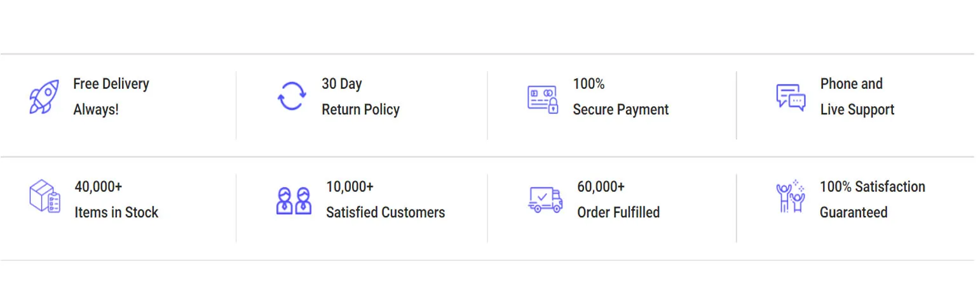The height and width of the screenshot is (303, 980).
Task: Select the "Always!" label
Action: coord(96,109)
